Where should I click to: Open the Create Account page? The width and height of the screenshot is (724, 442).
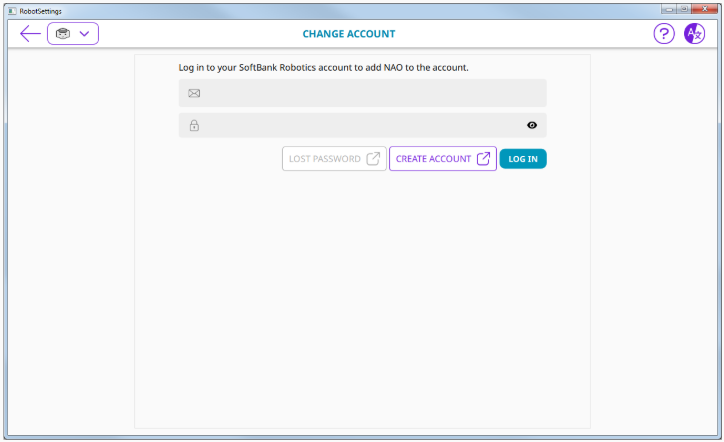click(443, 159)
